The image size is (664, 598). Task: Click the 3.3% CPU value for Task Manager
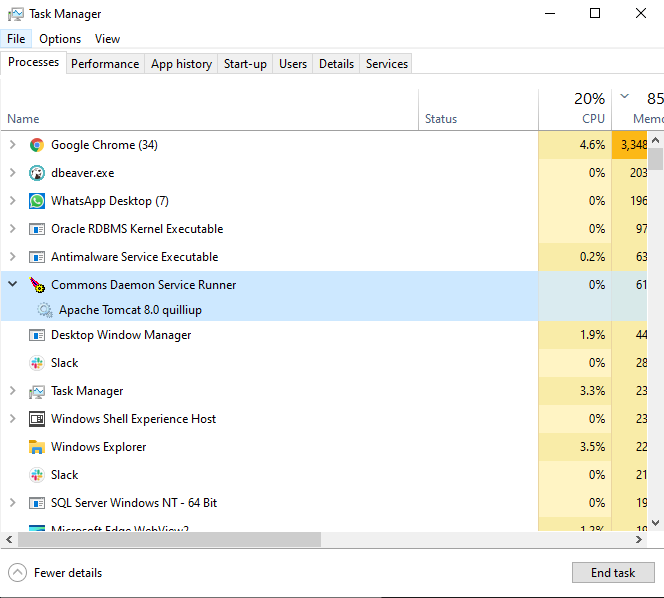[592, 390]
